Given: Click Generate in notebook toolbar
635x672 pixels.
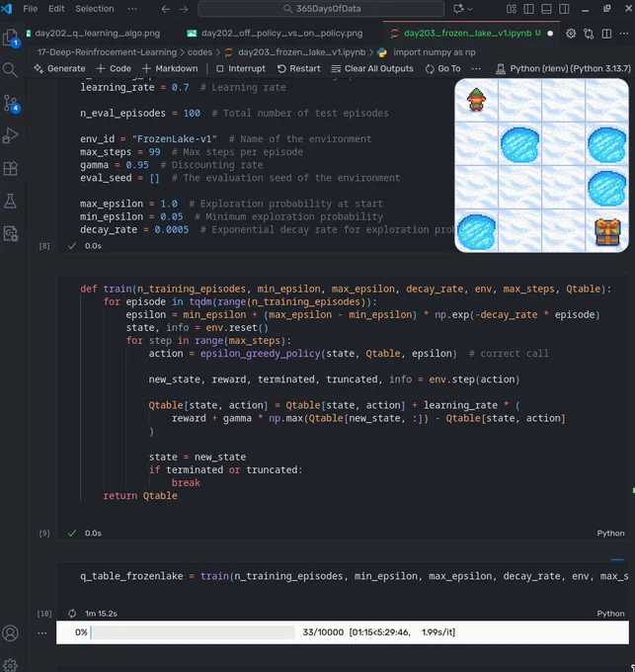Looking at the screenshot, I should point(59,68).
